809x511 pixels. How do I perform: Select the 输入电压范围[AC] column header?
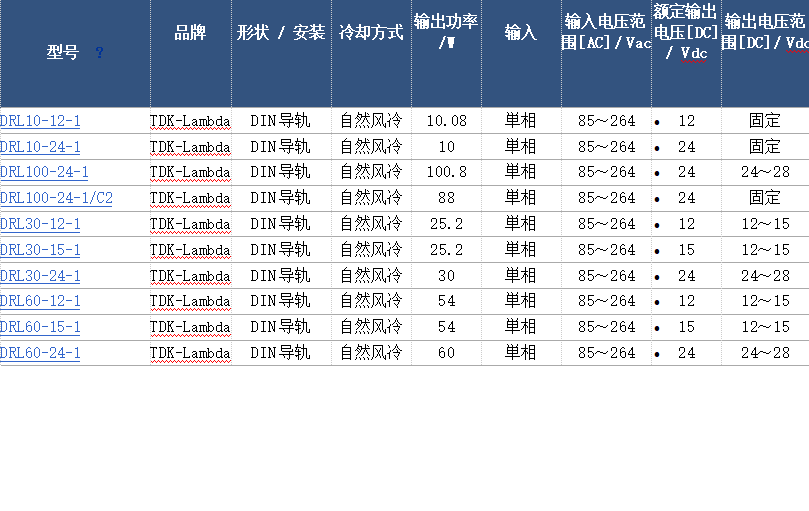(607, 32)
